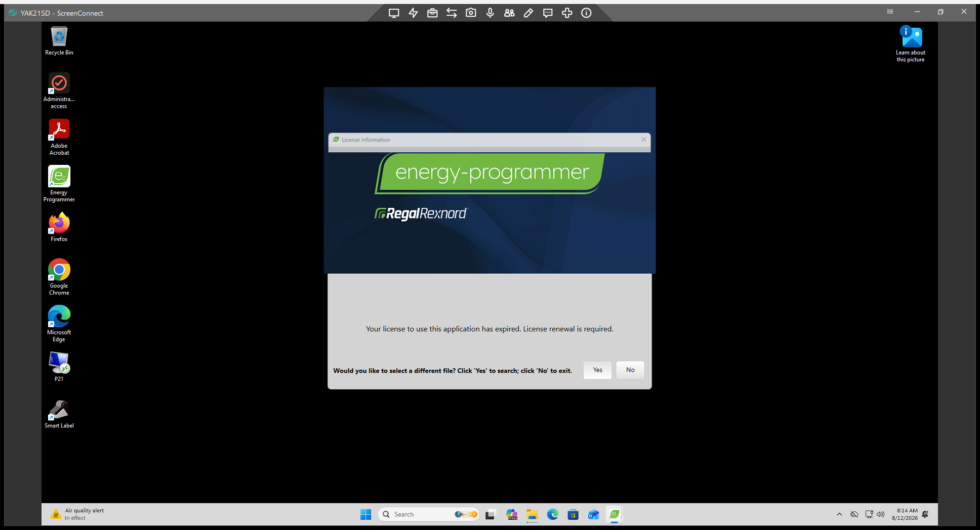Select Energy Programmer desktop shortcut
The width and height of the screenshot is (980, 530).
(59, 184)
